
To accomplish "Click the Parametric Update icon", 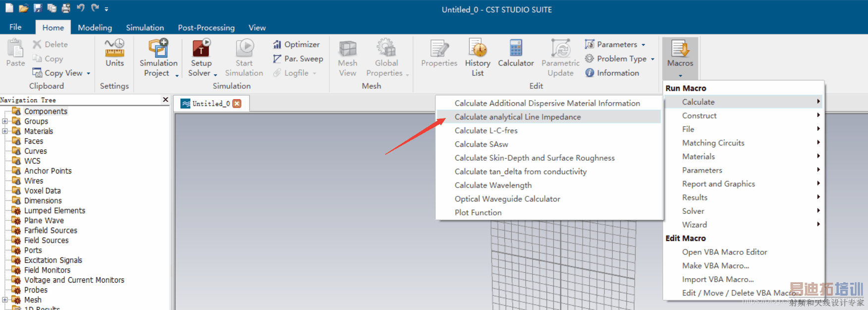I will pyautogui.click(x=560, y=49).
